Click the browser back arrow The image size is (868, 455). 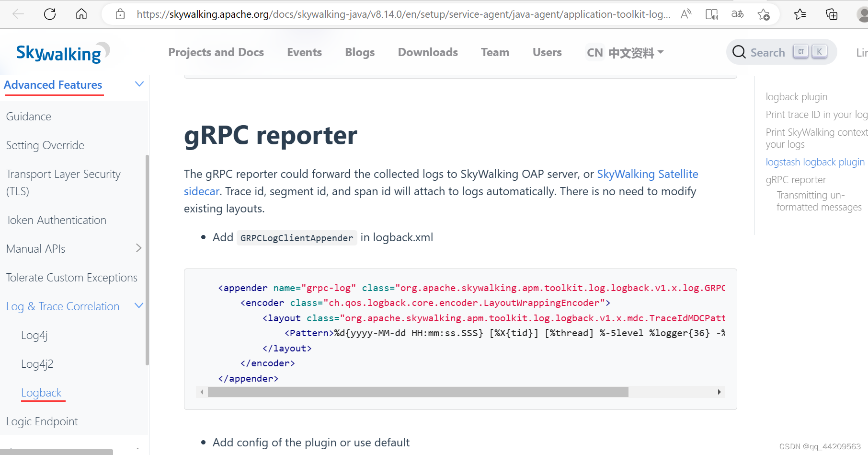18,14
